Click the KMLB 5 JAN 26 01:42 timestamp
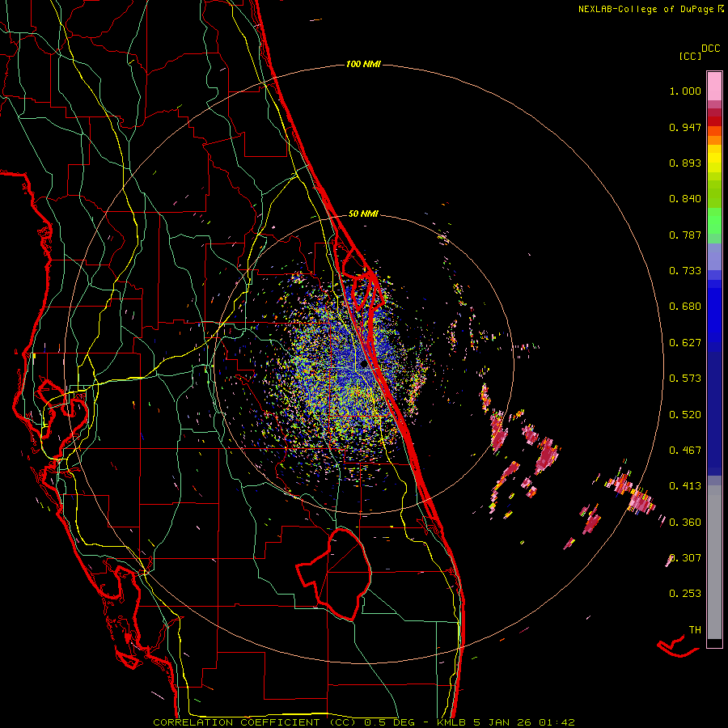The width and height of the screenshot is (728, 728). (506, 722)
